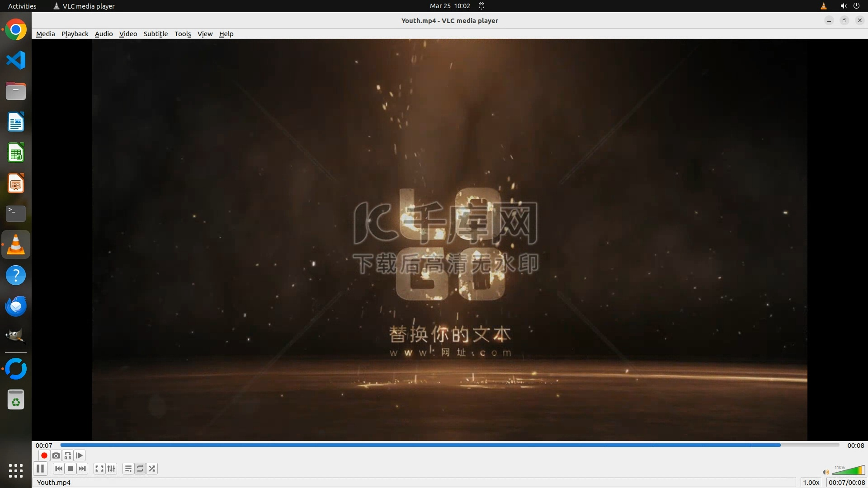Toggle the A-B loop control
This screenshot has width=868, height=488.
(x=68, y=455)
